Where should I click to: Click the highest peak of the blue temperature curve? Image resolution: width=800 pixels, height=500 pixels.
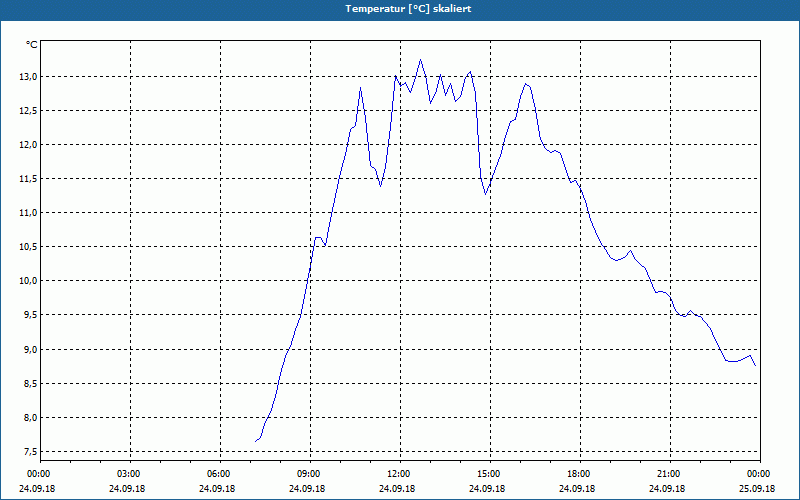420,60
